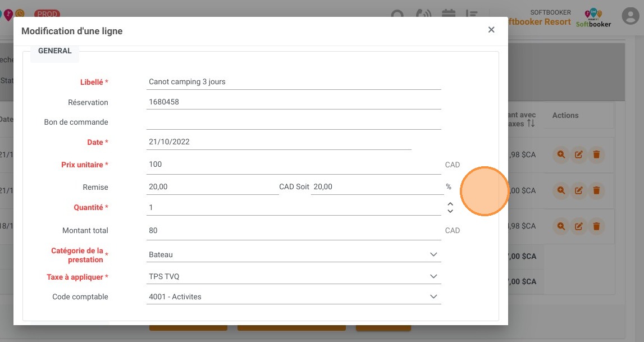Click the Actions column header
Viewport: 644px width, 342px height.
[565, 115]
